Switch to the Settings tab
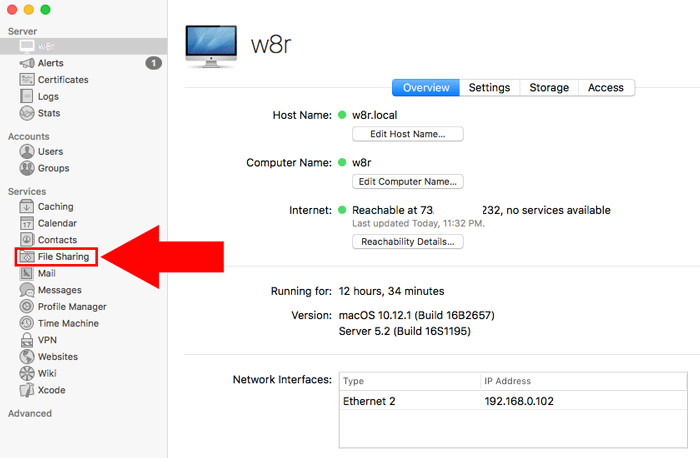This screenshot has height=458, width=700. [489, 87]
